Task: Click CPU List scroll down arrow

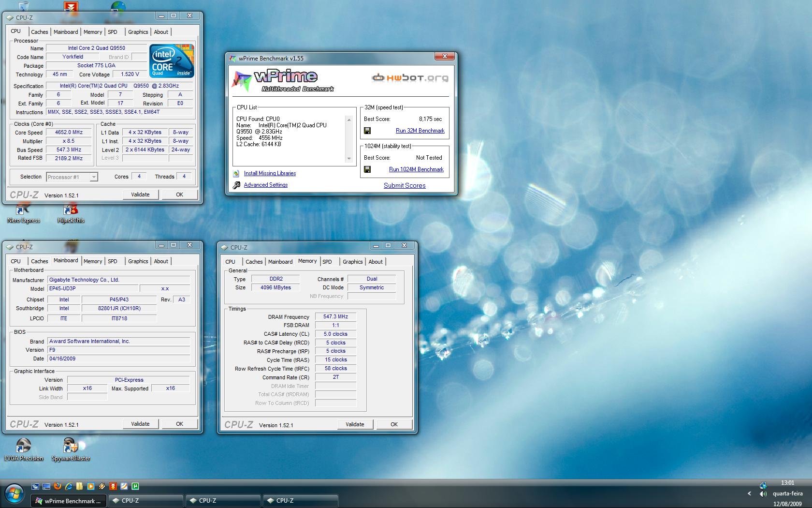Action: pos(349,159)
